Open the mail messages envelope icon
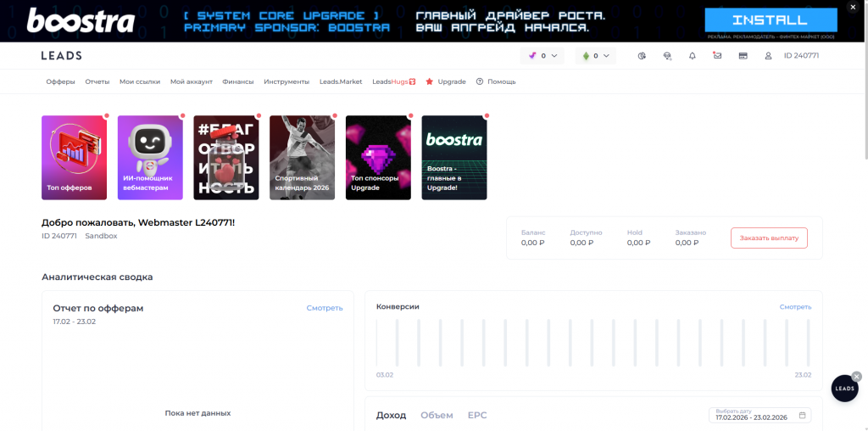Viewport: 868px width, 431px height. (717, 56)
